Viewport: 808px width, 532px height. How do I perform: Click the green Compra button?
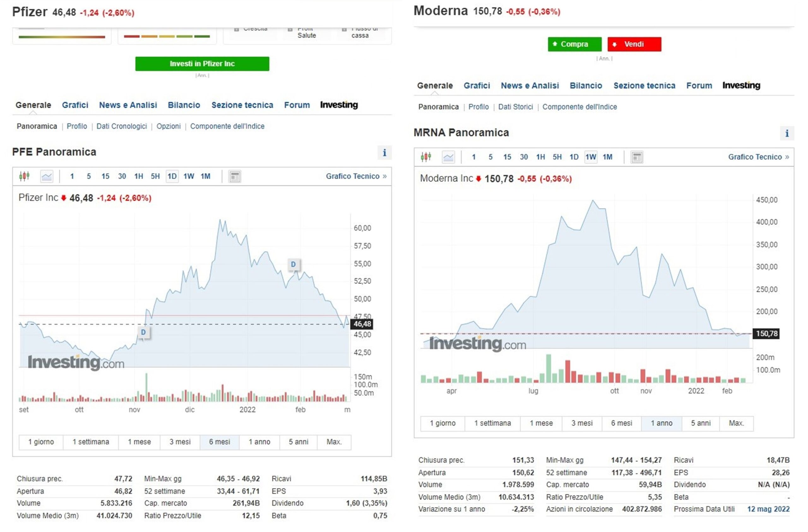[x=574, y=44]
